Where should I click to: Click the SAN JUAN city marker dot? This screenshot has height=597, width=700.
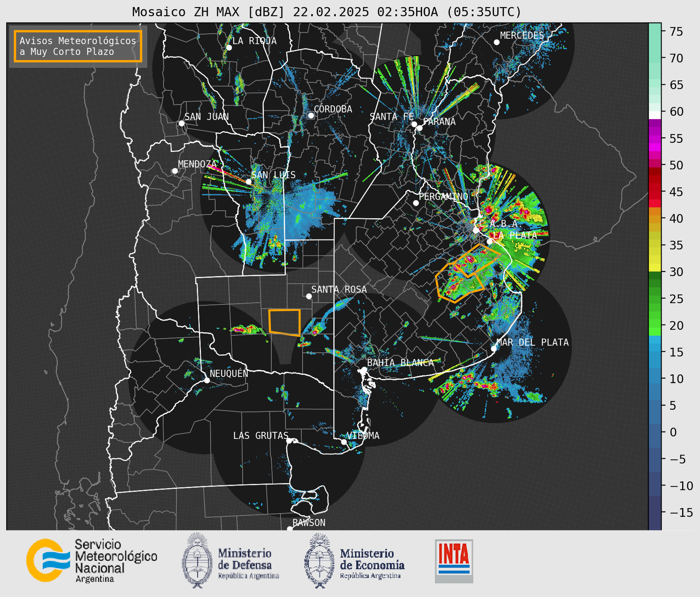181,123
